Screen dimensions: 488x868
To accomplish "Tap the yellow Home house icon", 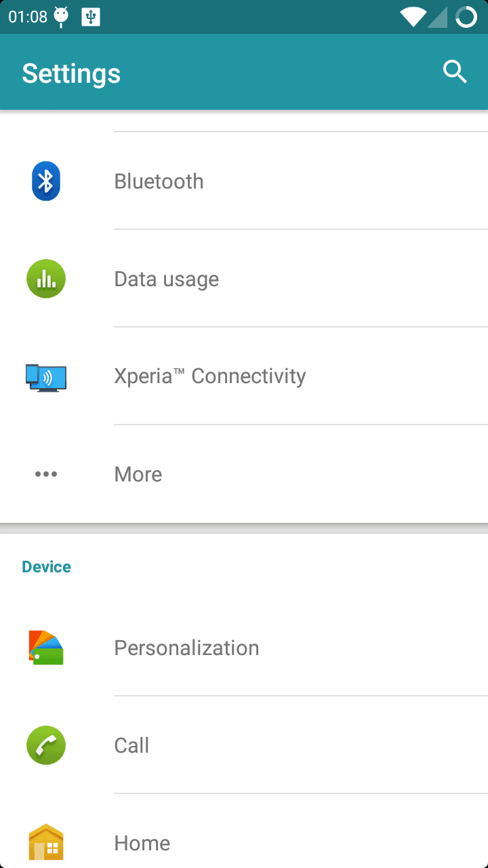I will click(x=46, y=842).
